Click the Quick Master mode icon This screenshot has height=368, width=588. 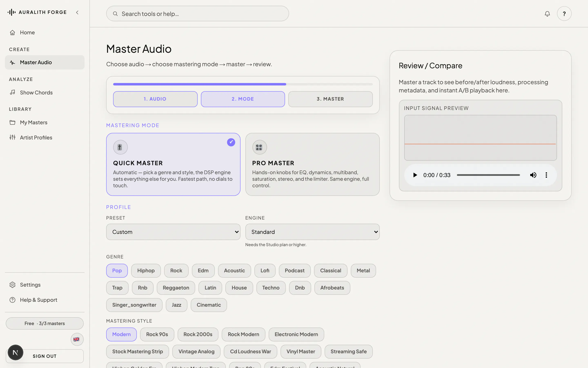120,147
